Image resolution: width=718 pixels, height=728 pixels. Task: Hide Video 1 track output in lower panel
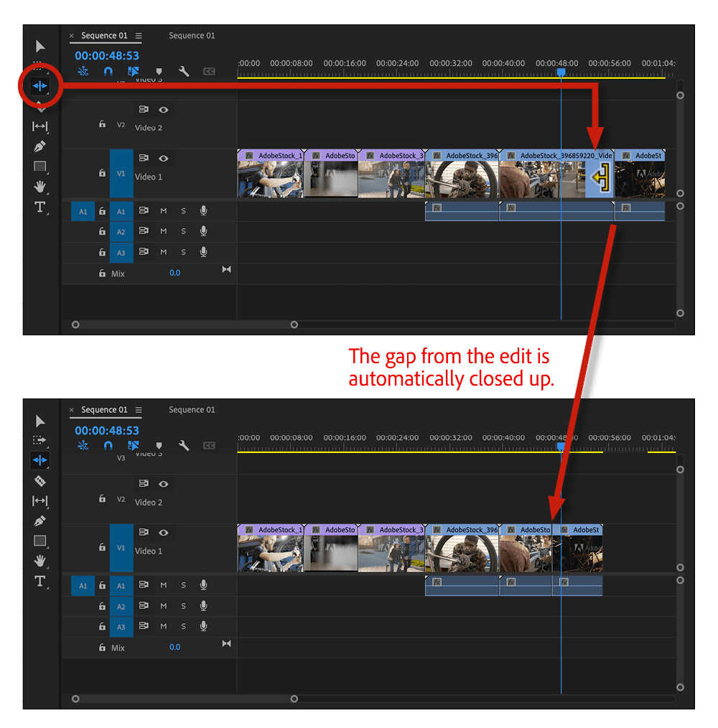pyautogui.click(x=164, y=533)
